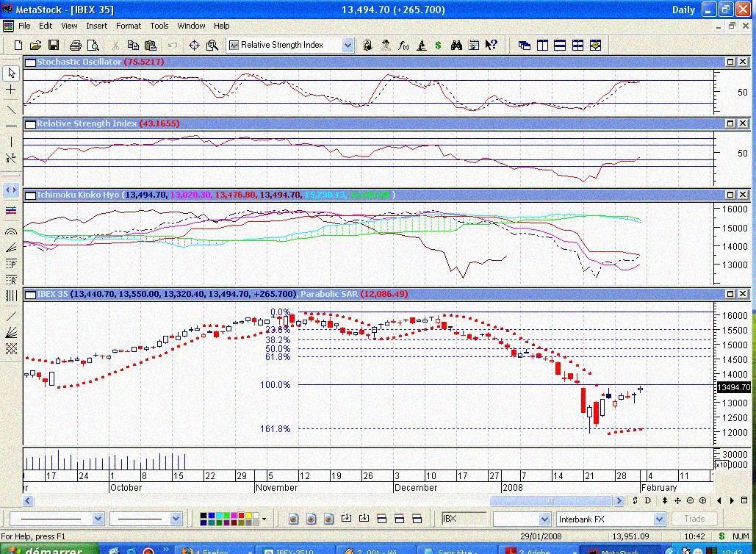Select the trendline drawing tool
The height and width of the screenshot is (554, 756).
pyautogui.click(x=11, y=109)
